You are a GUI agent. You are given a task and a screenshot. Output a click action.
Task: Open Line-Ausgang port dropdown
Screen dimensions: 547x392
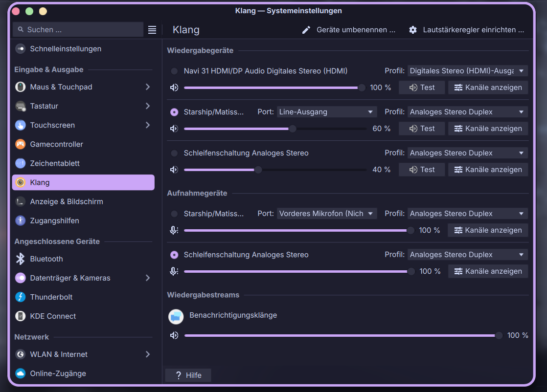coord(327,112)
